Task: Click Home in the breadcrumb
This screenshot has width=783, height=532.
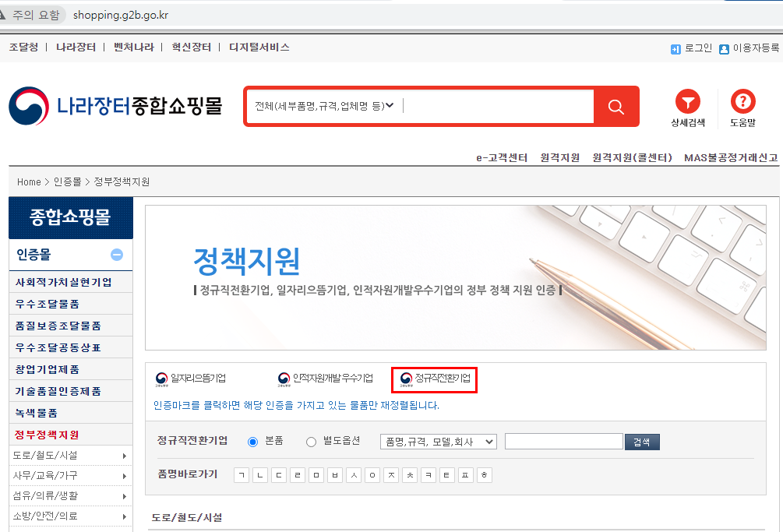Action: [29, 181]
